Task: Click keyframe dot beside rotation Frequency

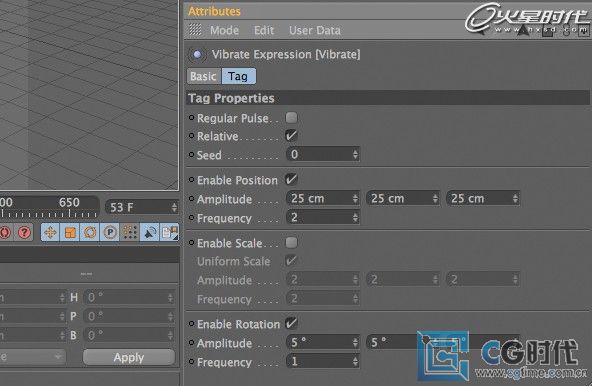Action: click(x=191, y=362)
